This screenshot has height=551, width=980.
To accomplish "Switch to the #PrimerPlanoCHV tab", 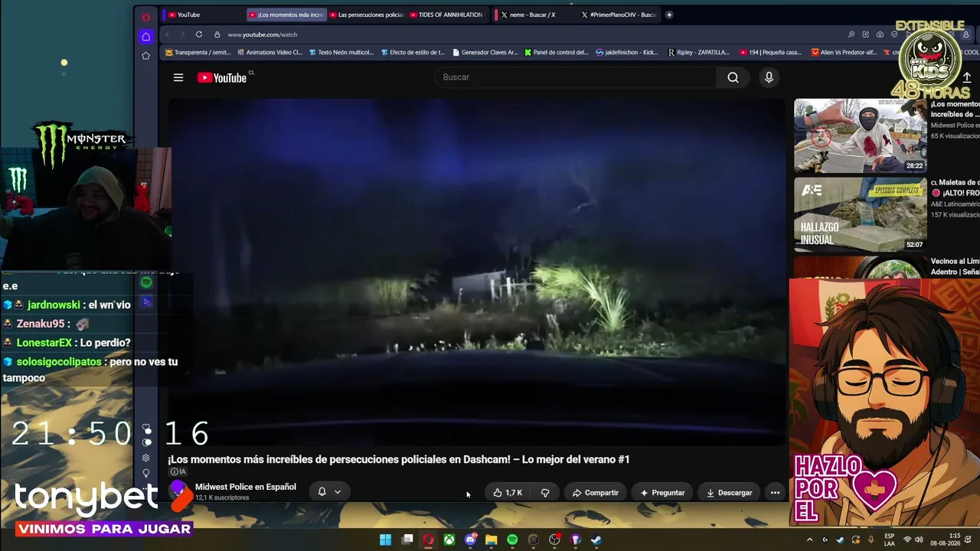I will click(x=619, y=15).
